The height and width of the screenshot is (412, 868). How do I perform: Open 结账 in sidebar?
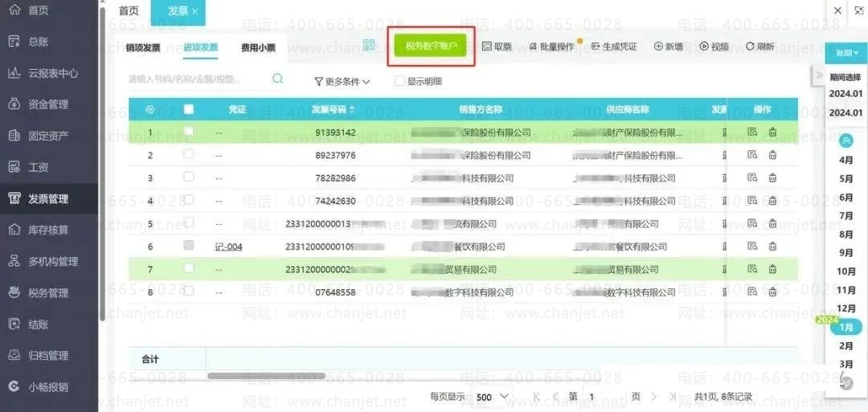(38, 324)
